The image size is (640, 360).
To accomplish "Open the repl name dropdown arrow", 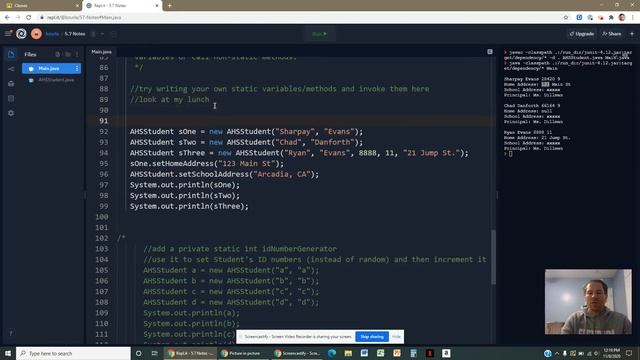I will [x=102, y=34].
